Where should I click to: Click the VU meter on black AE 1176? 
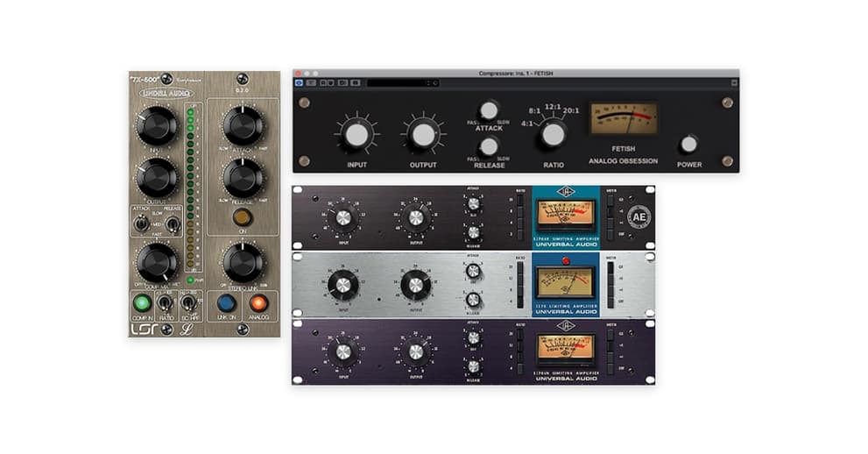tap(565, 215)
